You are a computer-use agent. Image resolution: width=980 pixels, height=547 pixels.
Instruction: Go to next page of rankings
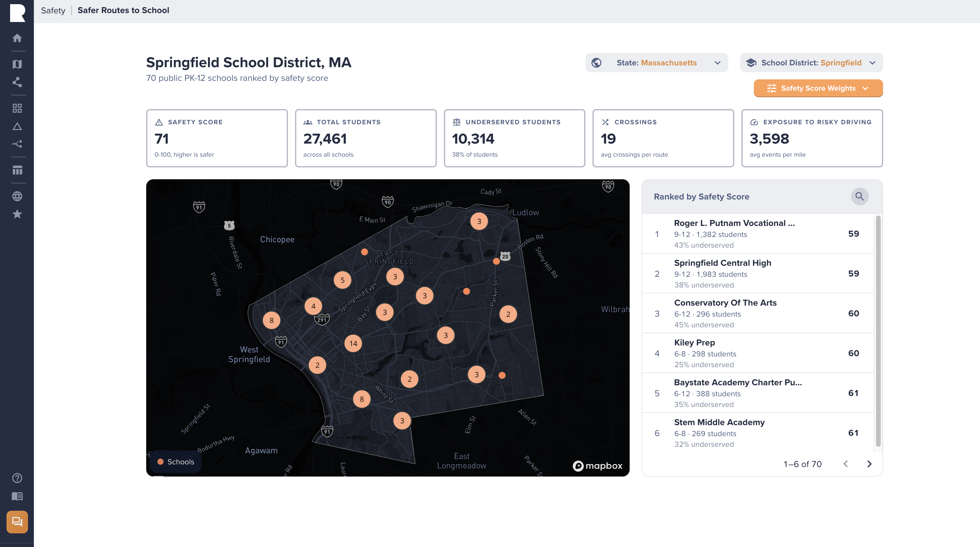(869, 464)
